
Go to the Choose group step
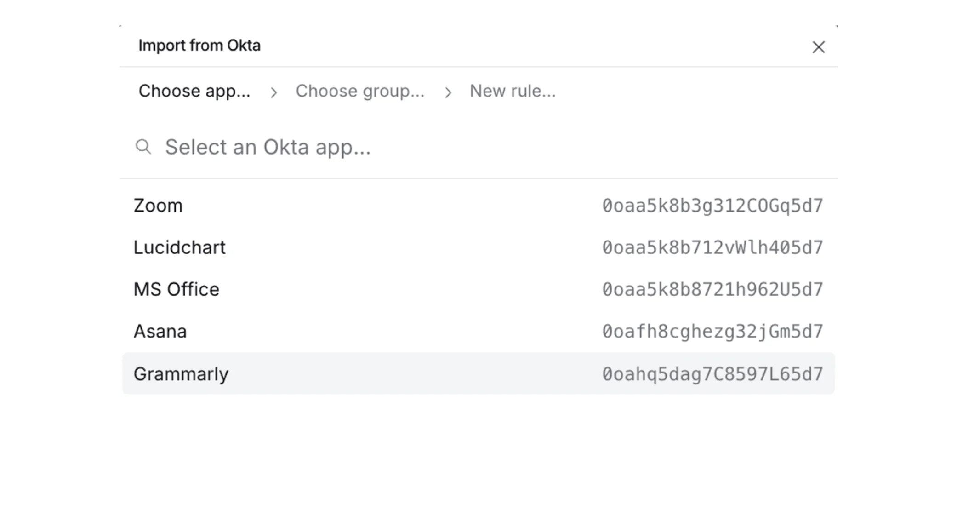tap(360, 91)
